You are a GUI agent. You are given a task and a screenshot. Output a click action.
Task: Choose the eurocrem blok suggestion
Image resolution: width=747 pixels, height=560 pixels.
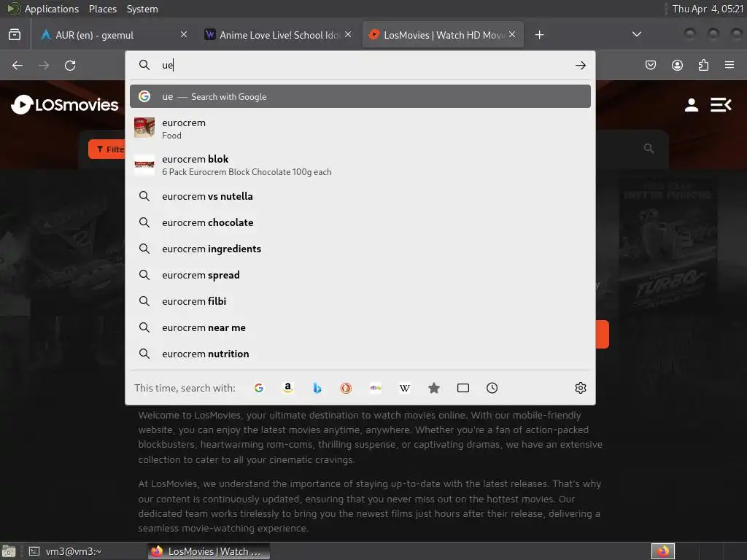(x=360, y=165)
